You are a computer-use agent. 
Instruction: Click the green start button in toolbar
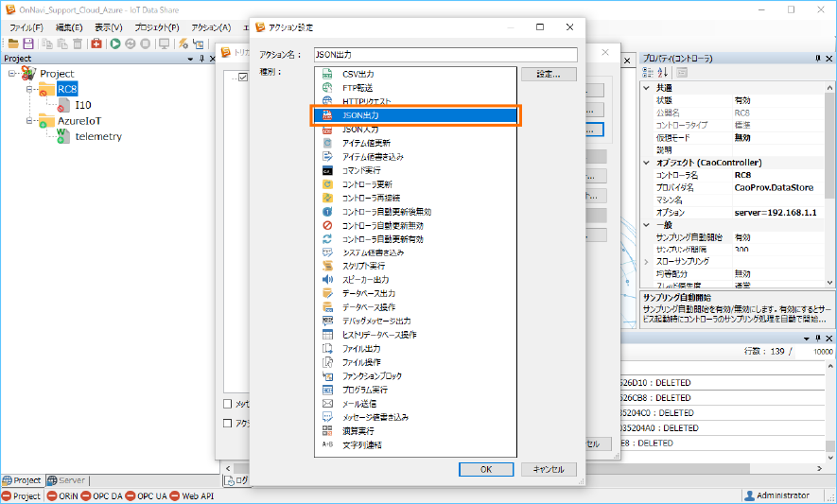point(114,43)
